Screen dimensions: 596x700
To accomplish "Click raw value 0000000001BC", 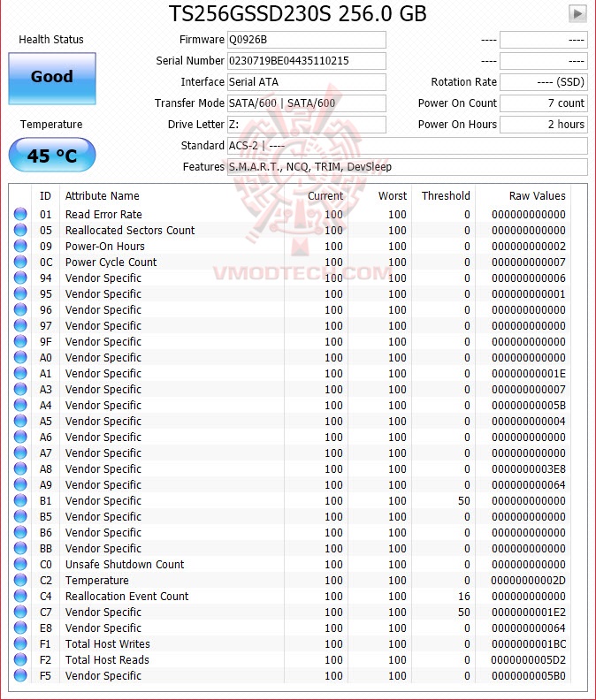I will pos(529,644).
